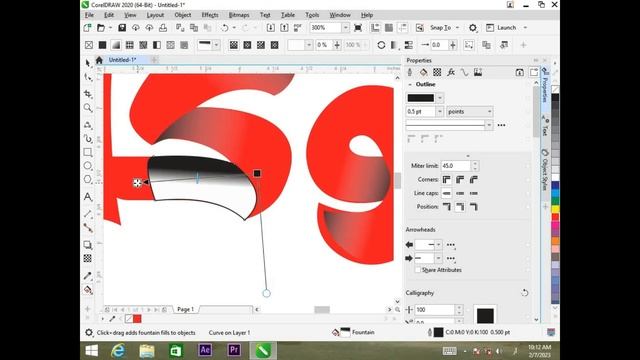640x360 pixels.
Task: Click the Import icon
Action: pos(271,28)
